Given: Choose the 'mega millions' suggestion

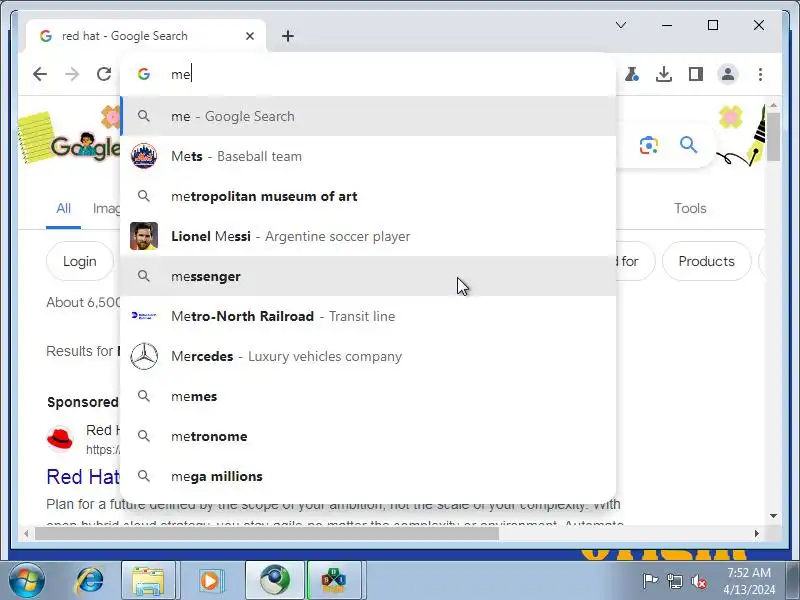Looking at the screenshot, I should click(368, 476).
